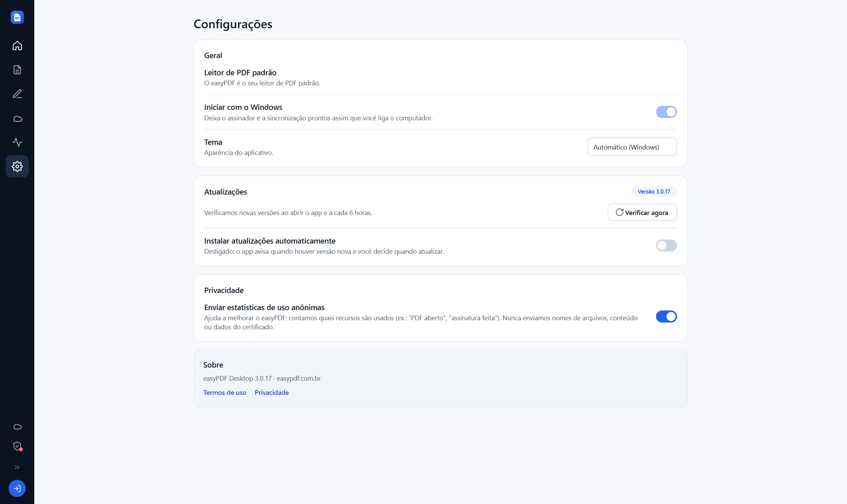Screen dimensions: 847x504
Task: Click the Atualizações section heading
Action: [x=225, y=192]
